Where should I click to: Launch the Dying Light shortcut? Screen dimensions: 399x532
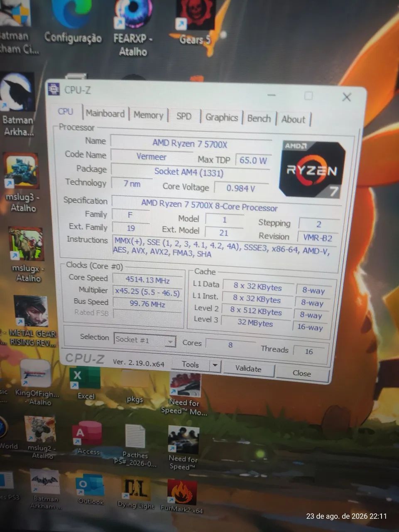click(x=136, y=493)
